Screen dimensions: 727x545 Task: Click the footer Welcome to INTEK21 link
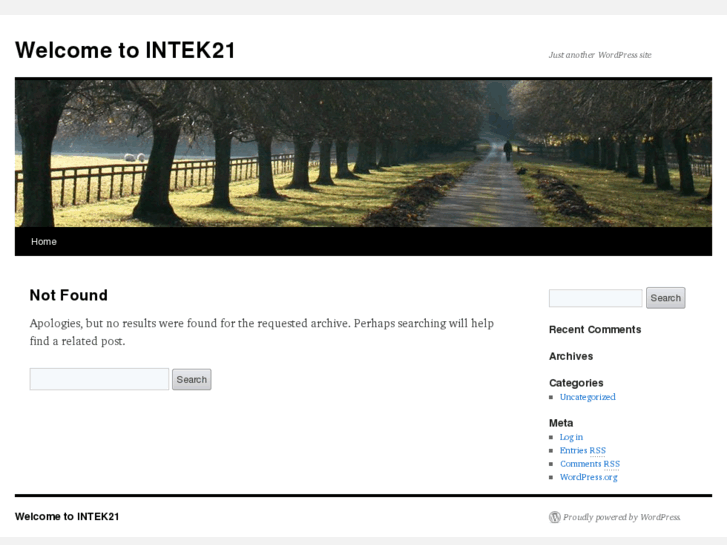[67, 517]
